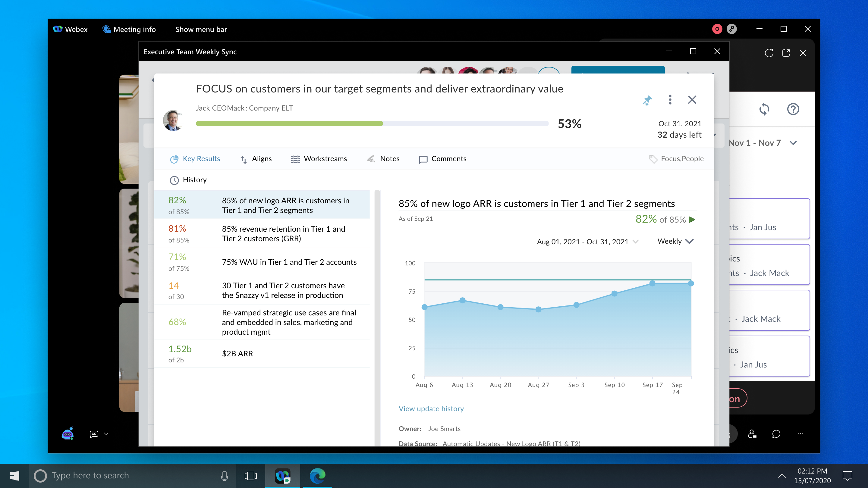The height and width of the screenshot is (488, 868).
Task: Click the red recording indicator icon
Action: (717, 29)
